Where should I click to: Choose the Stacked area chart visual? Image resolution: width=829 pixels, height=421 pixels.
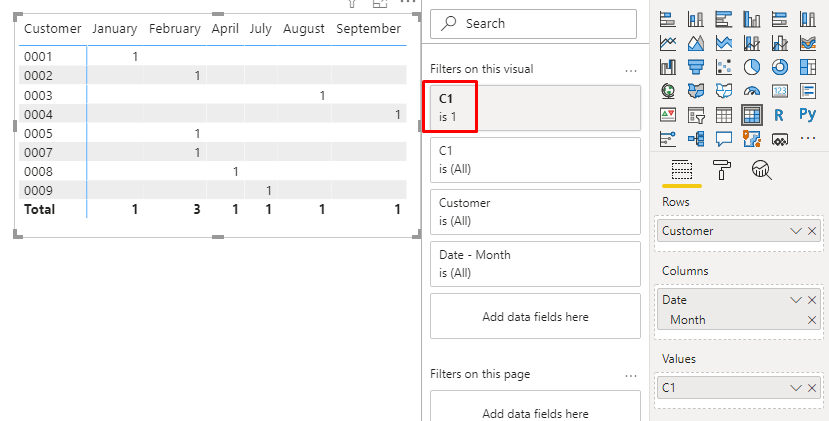[724, 43]
